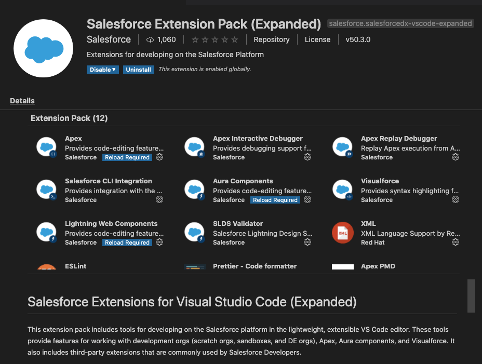This screenshot has height=364, width=482.
Task: Click version v50.3.0 text
Action: (358, 40)
